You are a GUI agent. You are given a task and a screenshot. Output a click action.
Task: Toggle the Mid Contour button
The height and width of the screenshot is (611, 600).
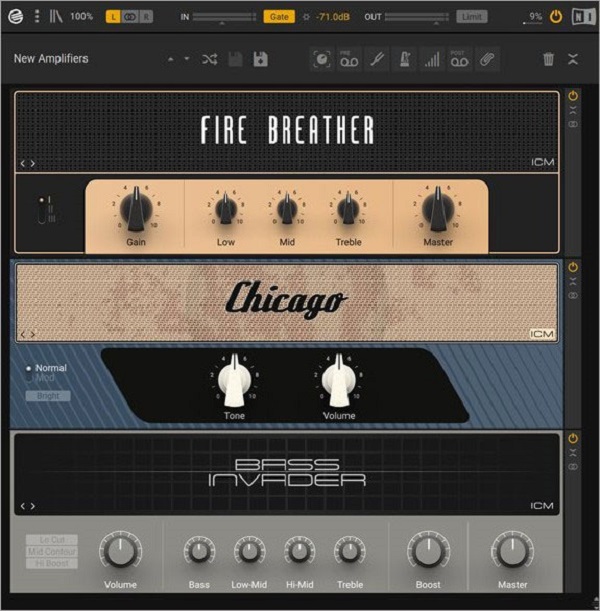click(x=52, y=551)
